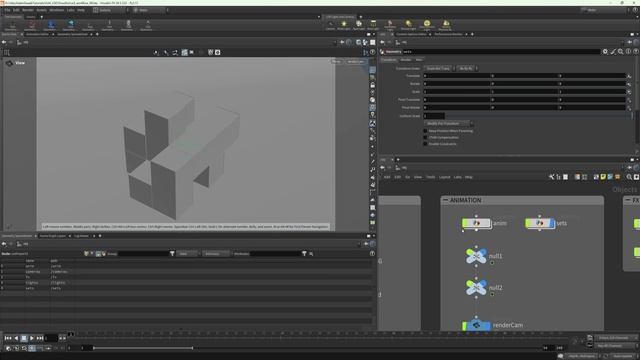Click the Point Light shelf tool
This screenshot has height=360, width=640.
pyautogui.click(x=344, y=25)
